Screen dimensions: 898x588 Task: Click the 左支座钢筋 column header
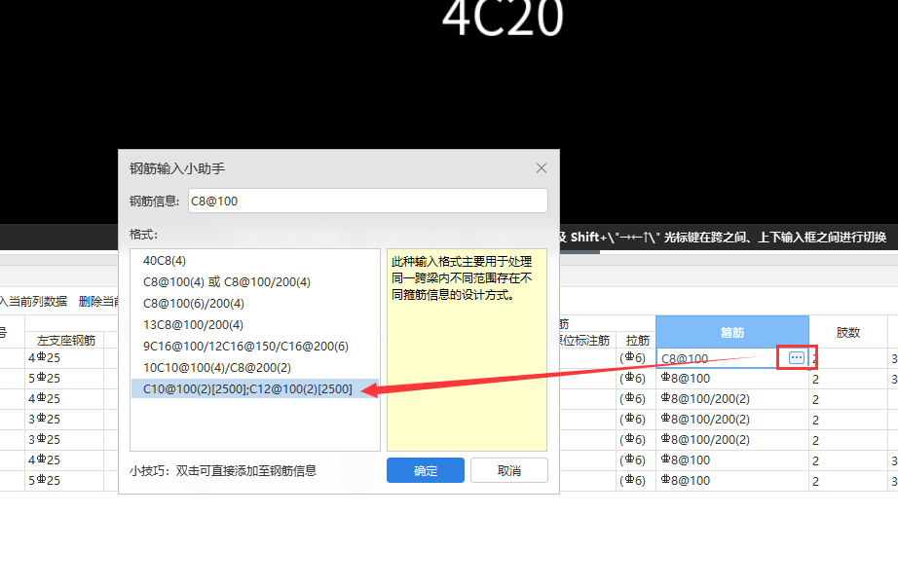coord(66,340)
